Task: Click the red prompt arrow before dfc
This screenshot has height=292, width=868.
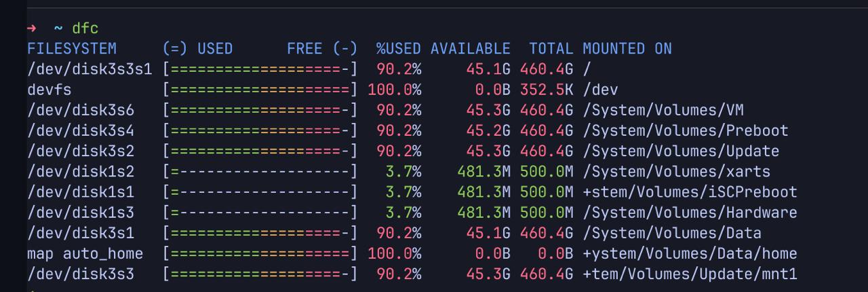Action: pos(31,29)
